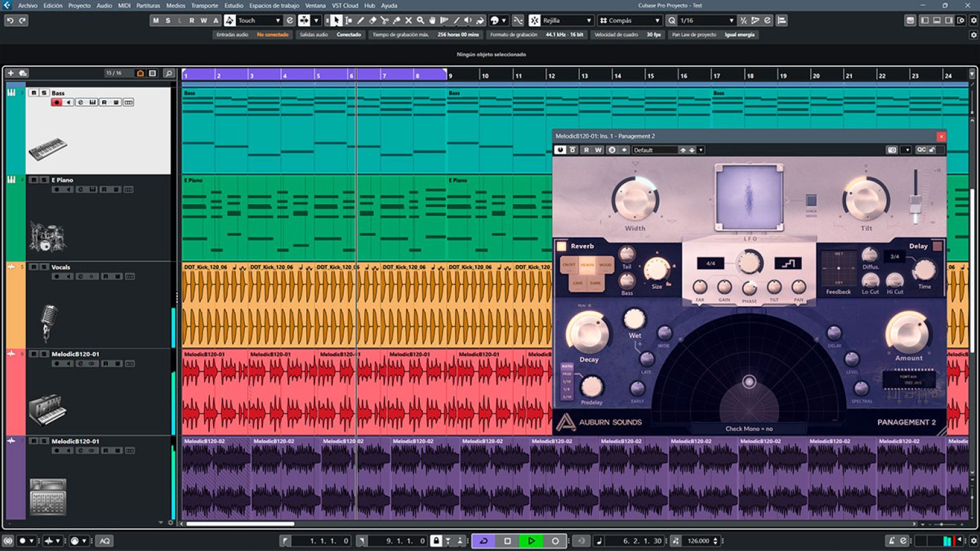Open the Edición menu
This screenshot has height=551, width=980.
tap(53, 5)
